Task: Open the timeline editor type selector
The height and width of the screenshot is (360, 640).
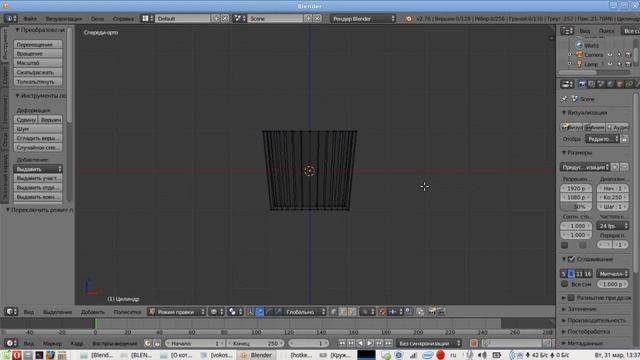Action: point(11,343)
